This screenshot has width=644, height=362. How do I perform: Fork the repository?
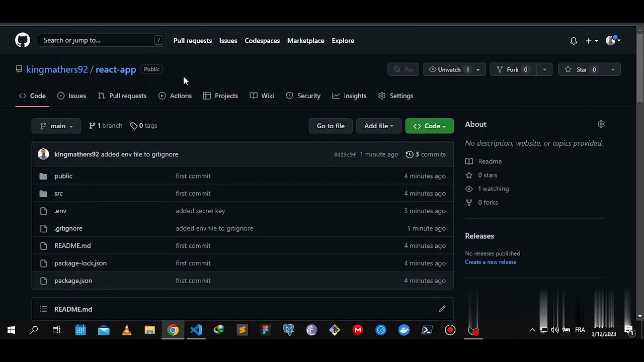(512, 69)
